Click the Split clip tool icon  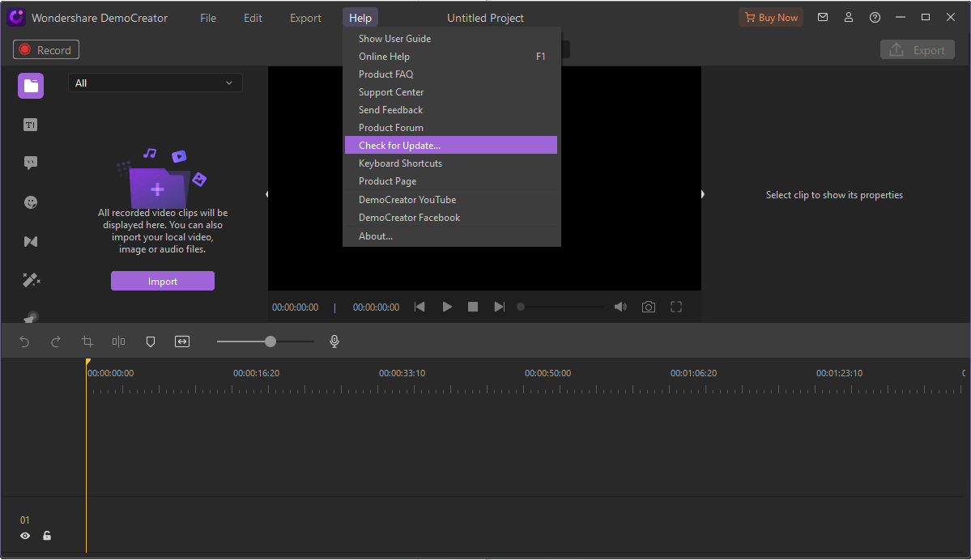tap(118, 342)
